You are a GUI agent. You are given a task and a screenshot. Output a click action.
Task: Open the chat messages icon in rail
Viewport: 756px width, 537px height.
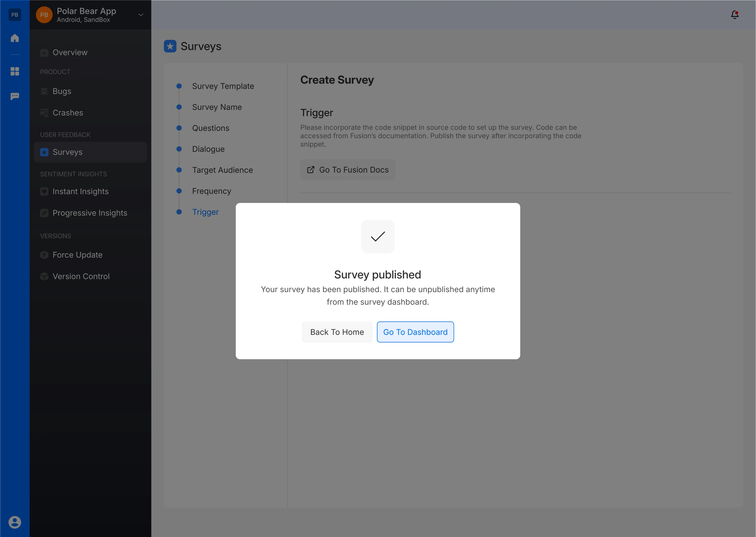point(14,96)
